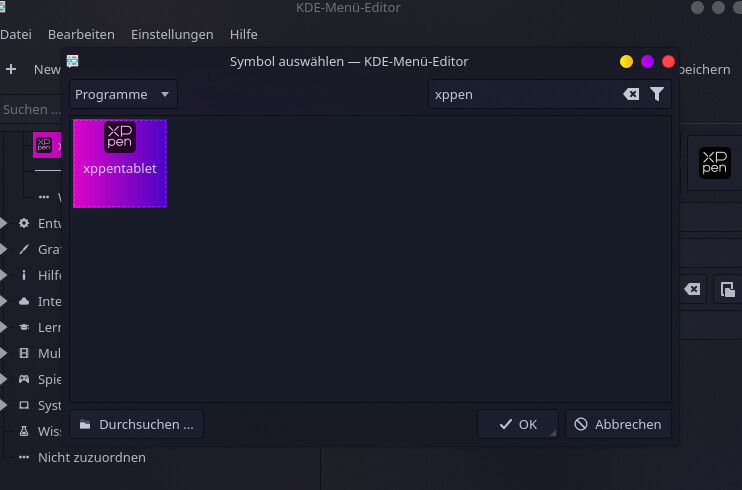The height and width of the screenshot is (490, 742).
Task: Click the plus New item toolbar icon
Action: (11, 70)
